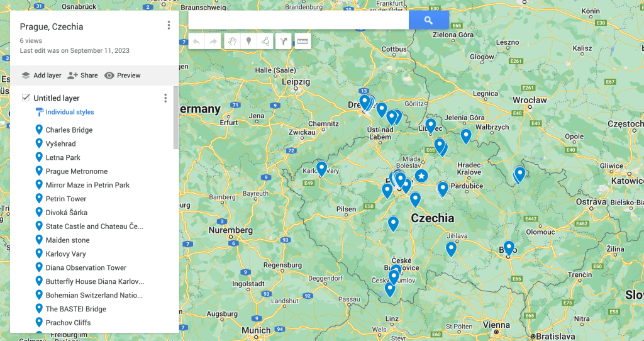The height and width of the screenshot is (341, 644).
Task: Click Add layer
Action: tap(42, 75)
